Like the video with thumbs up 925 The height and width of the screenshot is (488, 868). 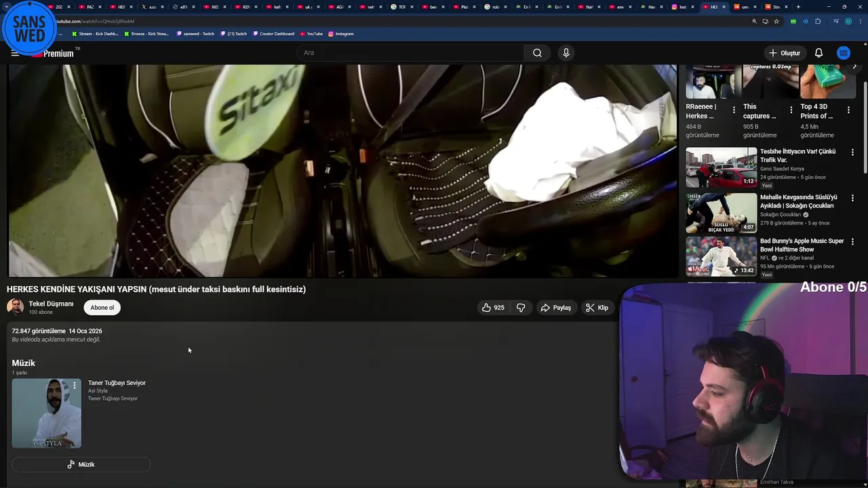click(x=493, y=308)
